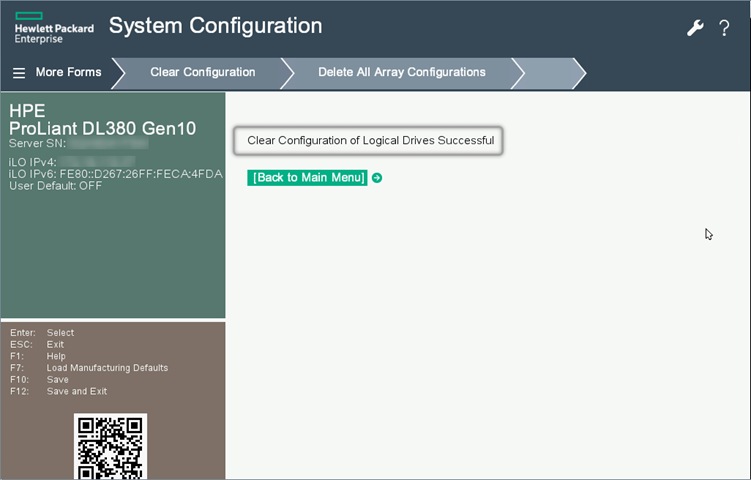Click the Enter Select hint
Screen dimensions: 751x480
click(x=42, y=333)
